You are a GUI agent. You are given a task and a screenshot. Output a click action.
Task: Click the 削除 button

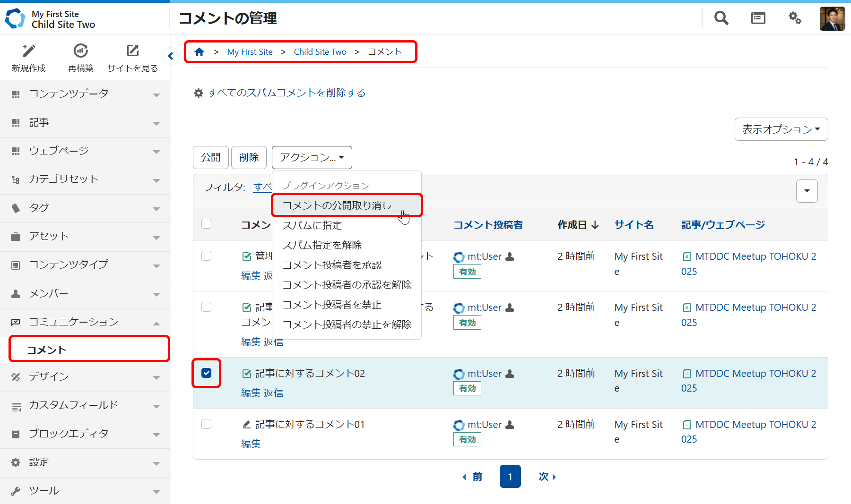point(249,157)
